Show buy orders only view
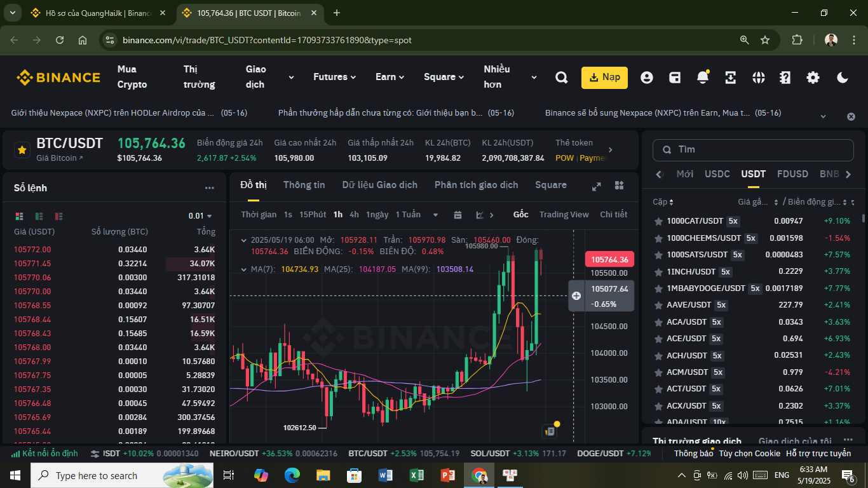The image size is (868, 488). [x=39, y=216]
